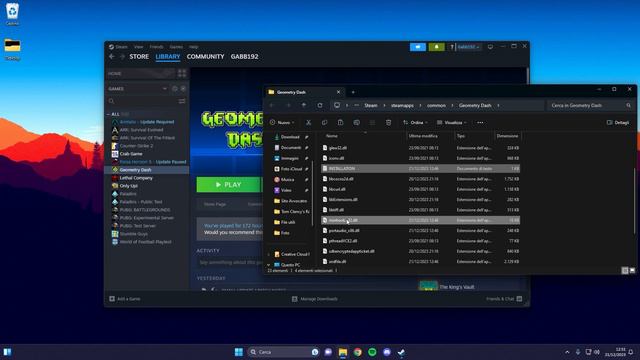The image size is (640, 360).
Task: Click the common breadcrumb folder
Action: point(436,105)
